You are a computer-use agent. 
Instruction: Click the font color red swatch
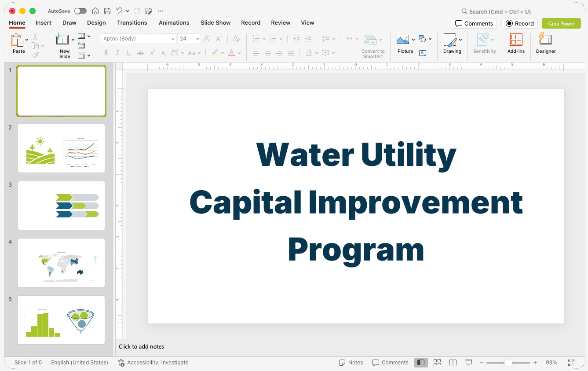tap(231, 53)
